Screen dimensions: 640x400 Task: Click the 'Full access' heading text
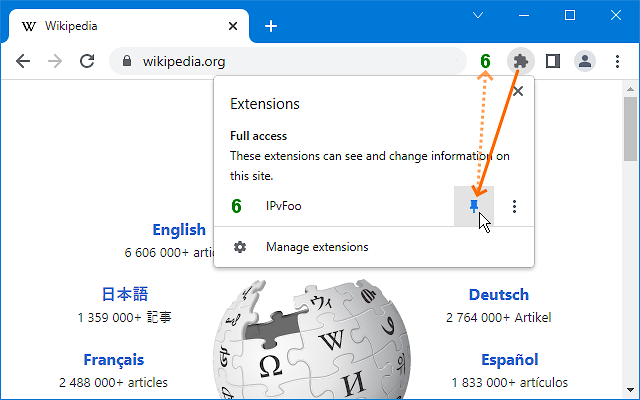258,136
